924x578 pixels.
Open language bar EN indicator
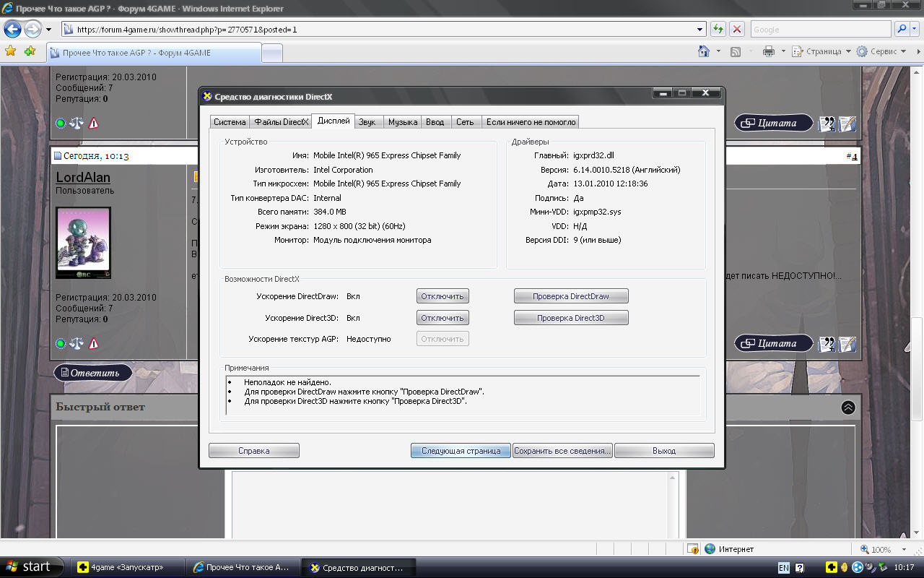coord(783,568)
